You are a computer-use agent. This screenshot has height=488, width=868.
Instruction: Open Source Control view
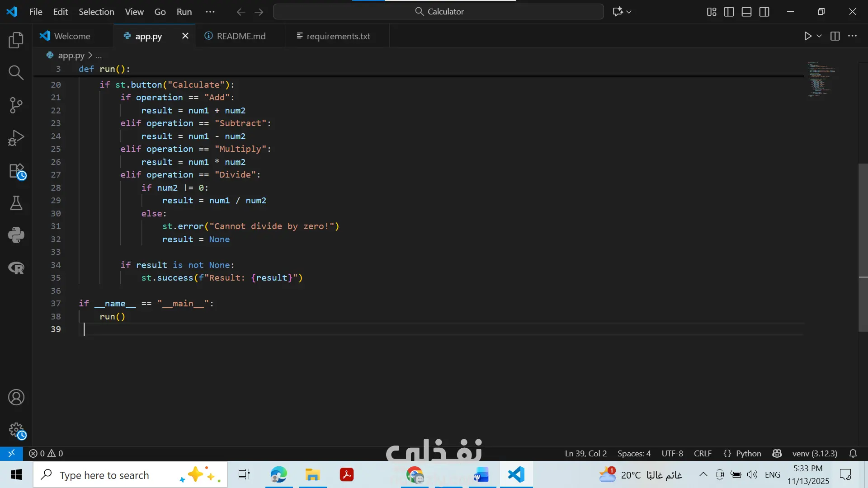click(x=16, y=105)
